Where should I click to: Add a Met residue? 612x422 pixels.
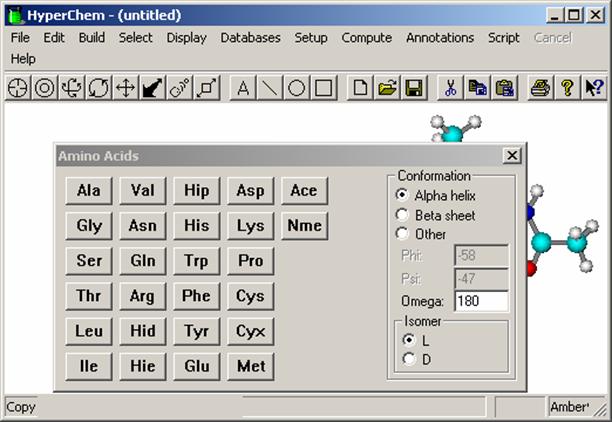[x=251, y=367]
